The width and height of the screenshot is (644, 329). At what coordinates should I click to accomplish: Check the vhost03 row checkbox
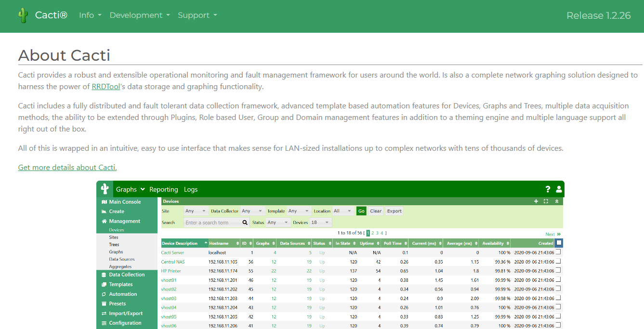point(559,298)
